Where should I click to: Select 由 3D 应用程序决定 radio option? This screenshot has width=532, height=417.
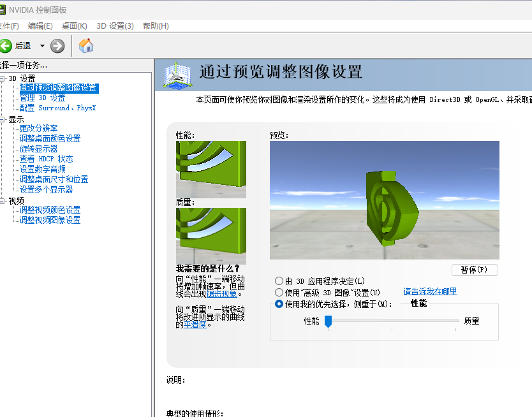(x=279, y=281)
